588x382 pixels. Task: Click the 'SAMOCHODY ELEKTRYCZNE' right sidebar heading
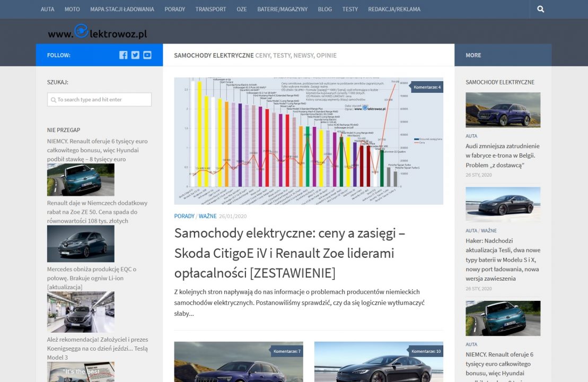tap(500, 82)
